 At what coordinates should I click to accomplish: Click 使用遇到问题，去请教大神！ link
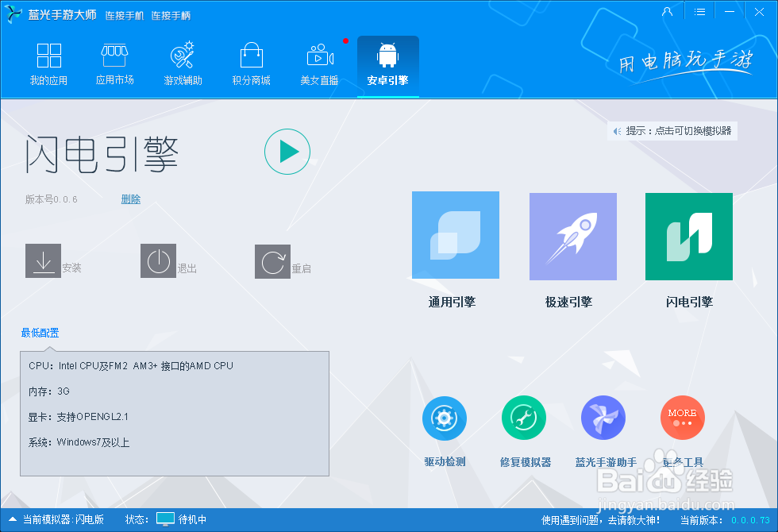pos(600,520)
